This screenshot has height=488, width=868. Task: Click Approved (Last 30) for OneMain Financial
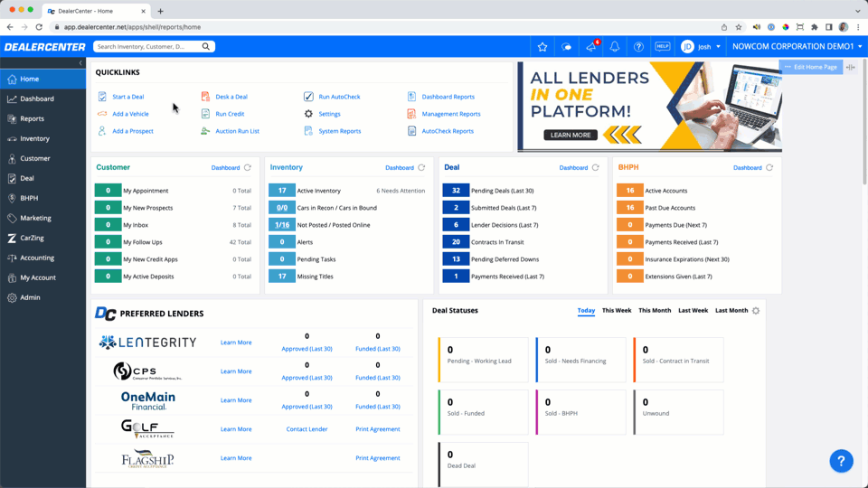pos(307,406)
